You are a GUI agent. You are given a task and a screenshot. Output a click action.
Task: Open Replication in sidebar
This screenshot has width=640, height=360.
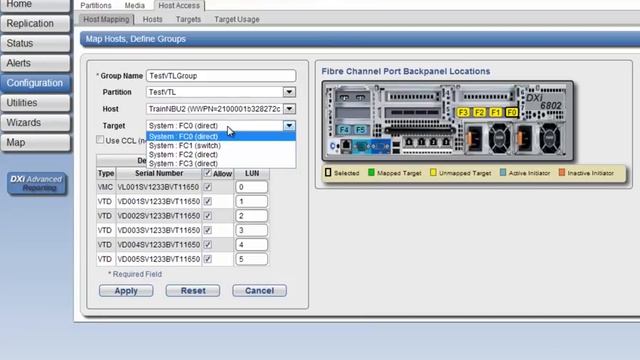[x=36, y=23]
